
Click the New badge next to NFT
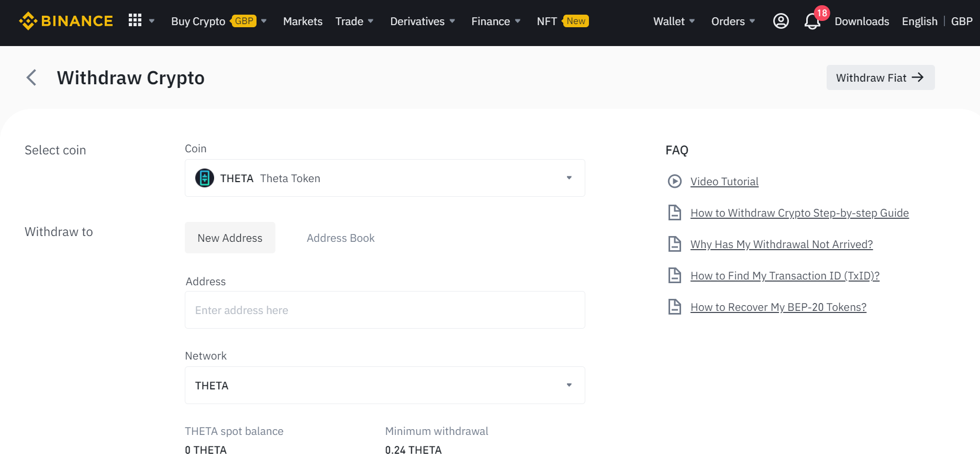click(575, 21)
